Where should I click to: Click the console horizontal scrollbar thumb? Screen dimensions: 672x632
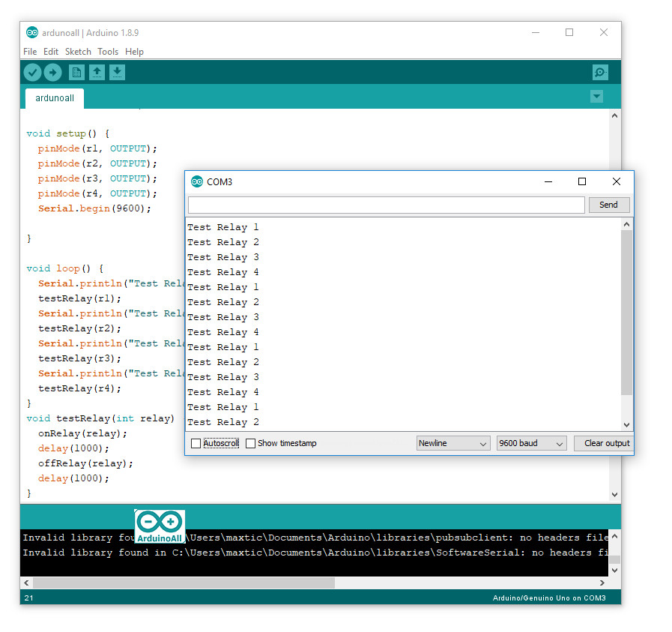[x=184, y=583]
